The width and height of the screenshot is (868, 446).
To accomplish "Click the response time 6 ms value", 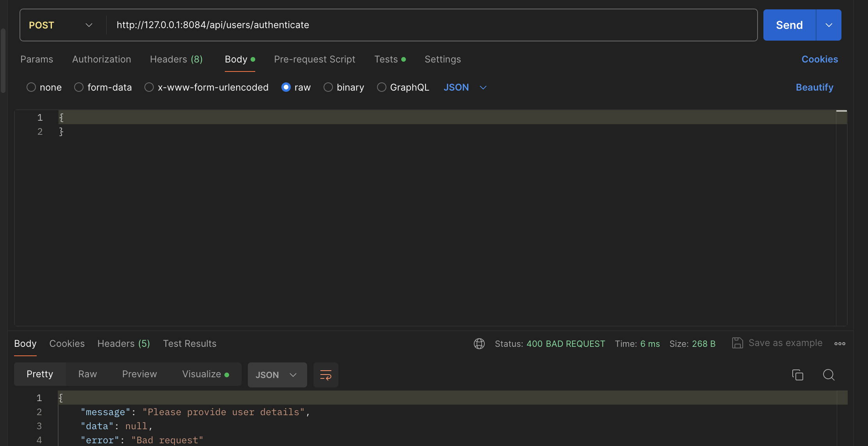I will pos(650,344).
